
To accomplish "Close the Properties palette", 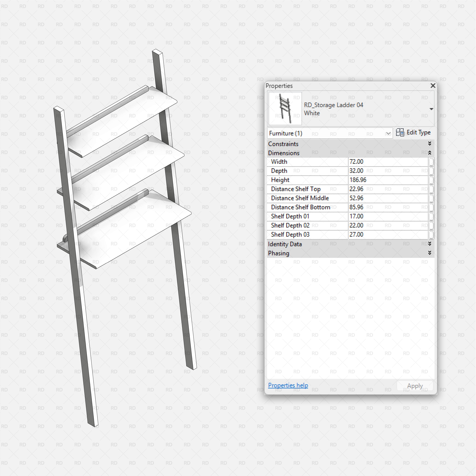I will [x=433, y=86].
